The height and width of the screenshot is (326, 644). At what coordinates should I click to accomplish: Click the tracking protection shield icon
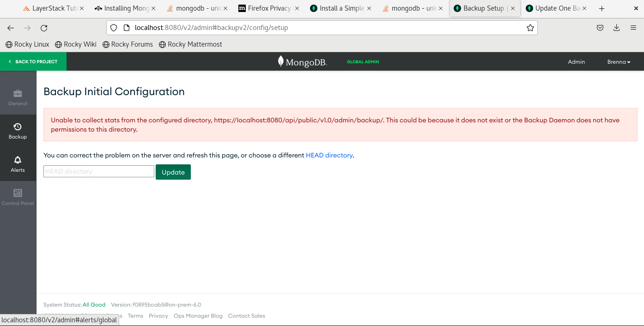114,28
